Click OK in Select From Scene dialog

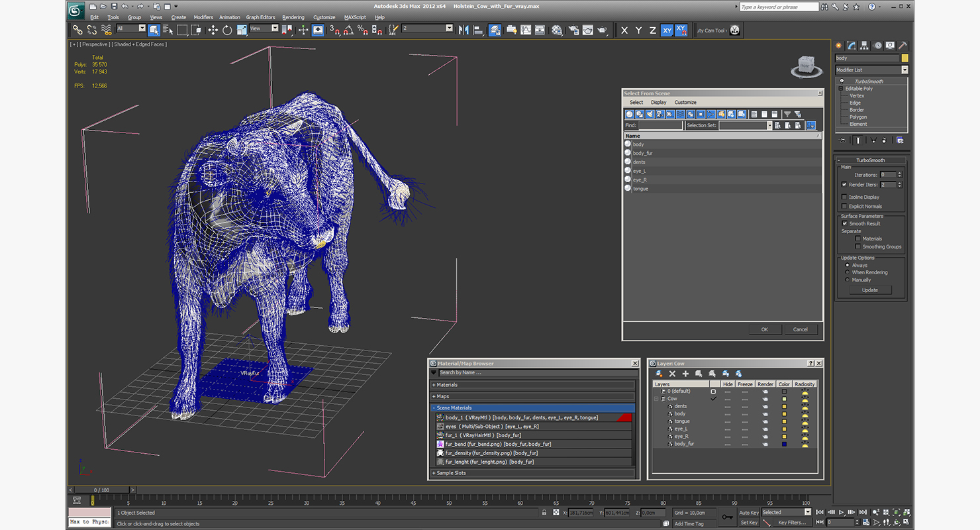tap(765, 329)
